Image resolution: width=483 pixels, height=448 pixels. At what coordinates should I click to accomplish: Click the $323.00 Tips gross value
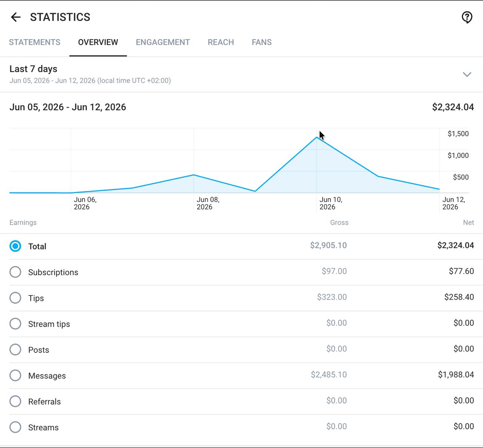[332, 297]
